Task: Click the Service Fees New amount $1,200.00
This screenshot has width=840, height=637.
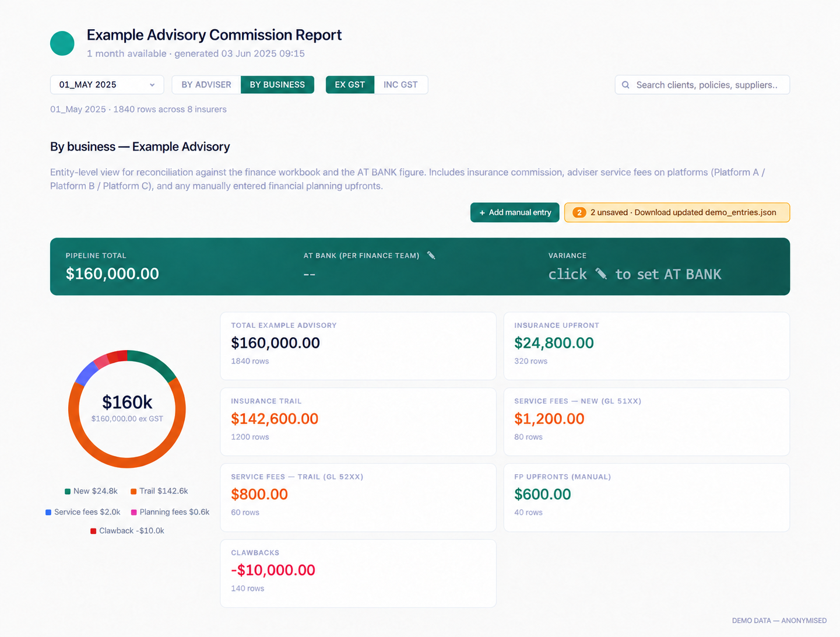Action: click(549, 419)
